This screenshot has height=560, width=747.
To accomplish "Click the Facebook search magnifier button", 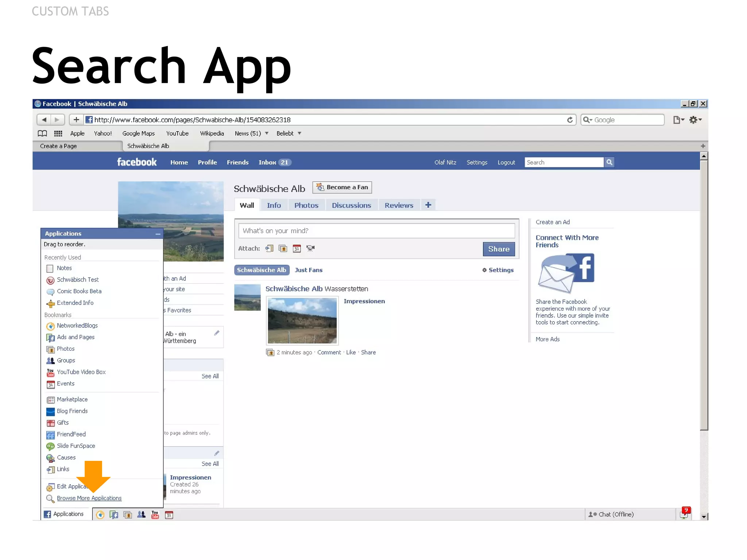I will pyautogui.click(x=609, y=162).
